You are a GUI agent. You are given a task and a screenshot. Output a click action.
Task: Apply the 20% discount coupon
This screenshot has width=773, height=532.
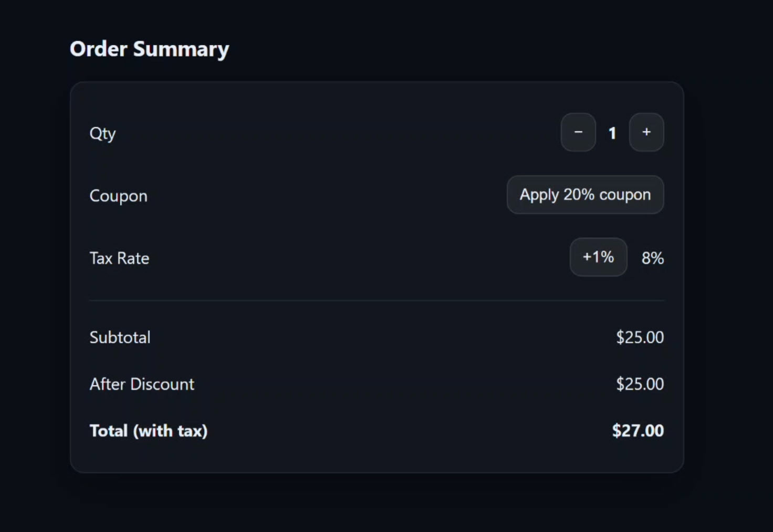584,195
